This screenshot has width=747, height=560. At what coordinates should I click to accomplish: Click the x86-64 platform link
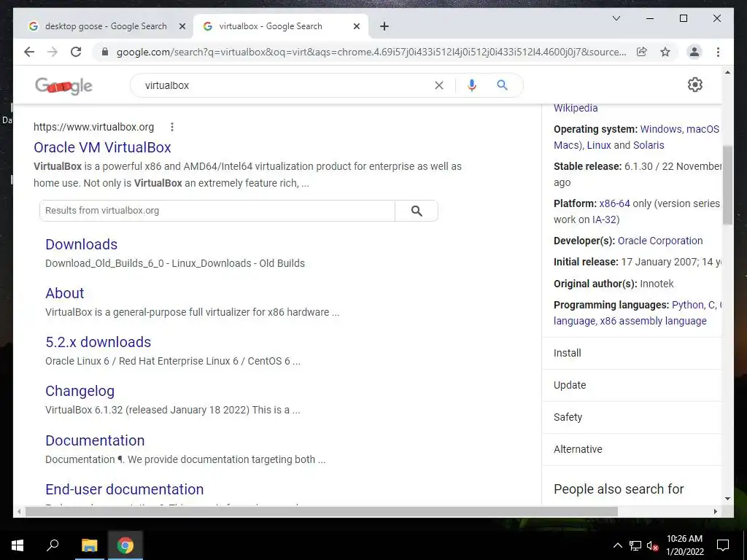(x=614, y=203)
